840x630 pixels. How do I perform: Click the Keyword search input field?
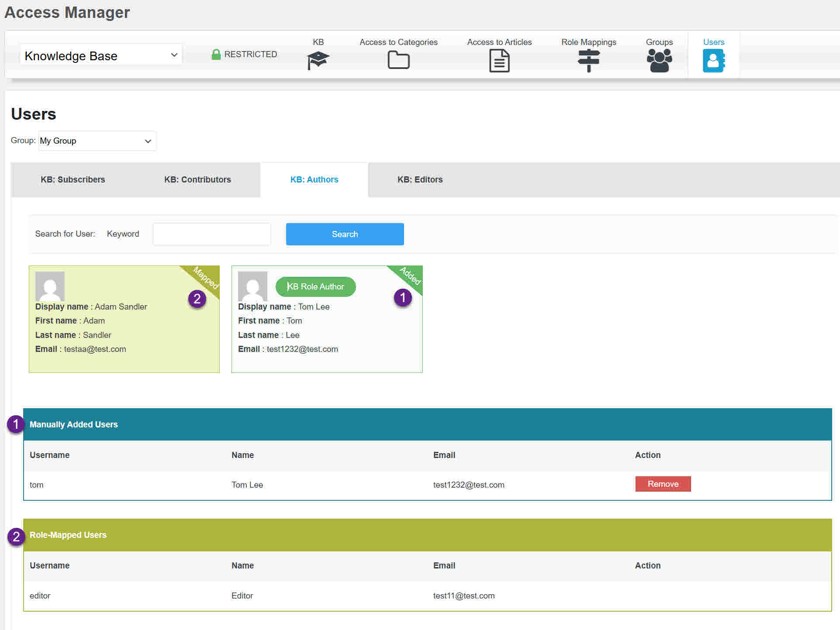[x=212, y=234]
